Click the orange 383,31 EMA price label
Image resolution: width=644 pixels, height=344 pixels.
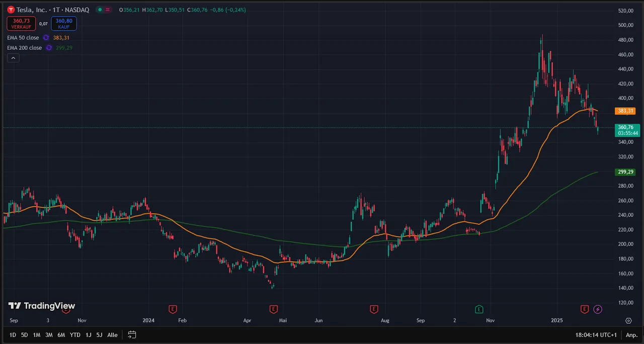626,111
